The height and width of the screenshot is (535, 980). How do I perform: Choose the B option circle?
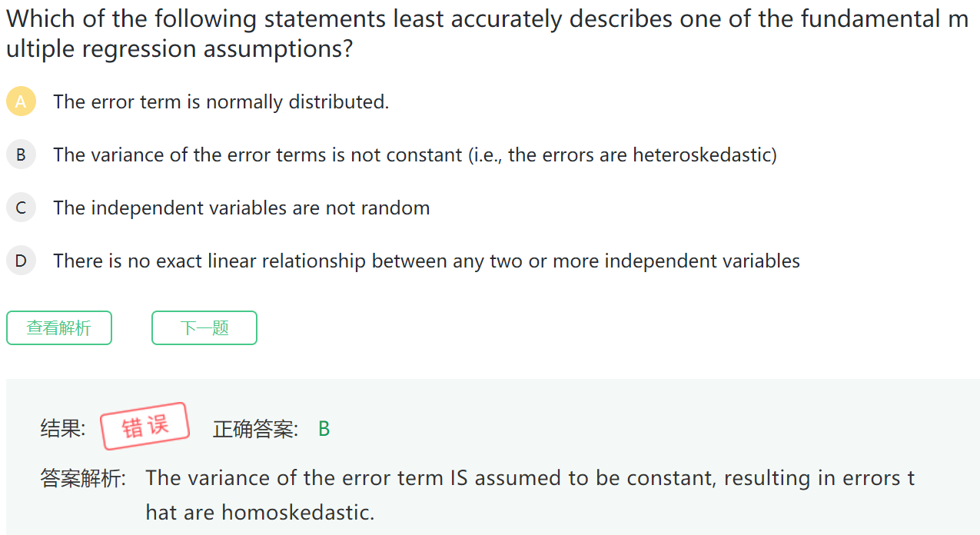click(x=21, y=155)
